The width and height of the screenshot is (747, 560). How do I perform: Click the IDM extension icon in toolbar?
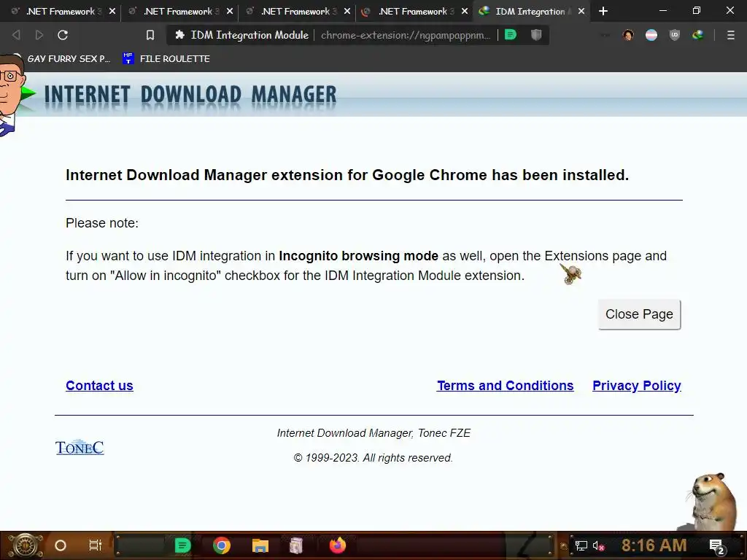tap(698, 35)
